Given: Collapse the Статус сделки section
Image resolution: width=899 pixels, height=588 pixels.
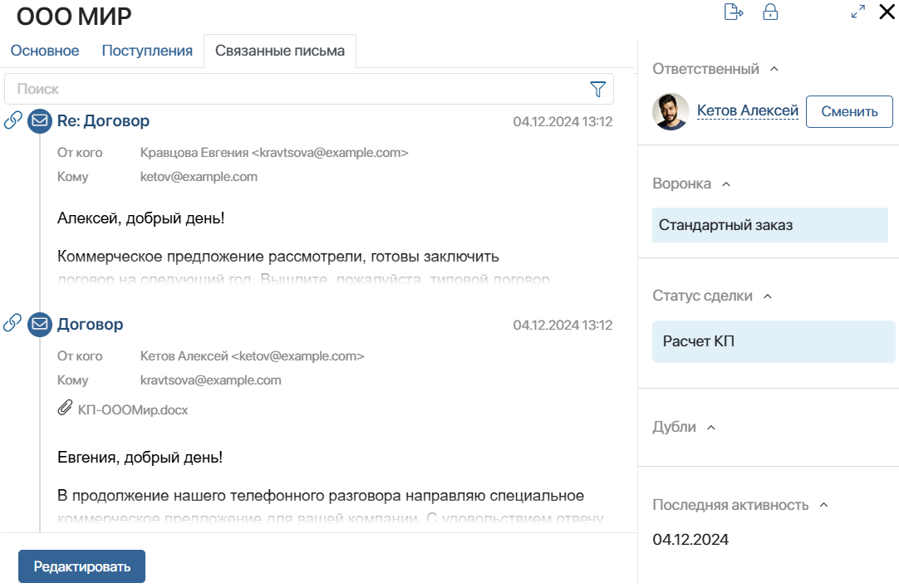Looking at the screenshot, I should [768, 296].
